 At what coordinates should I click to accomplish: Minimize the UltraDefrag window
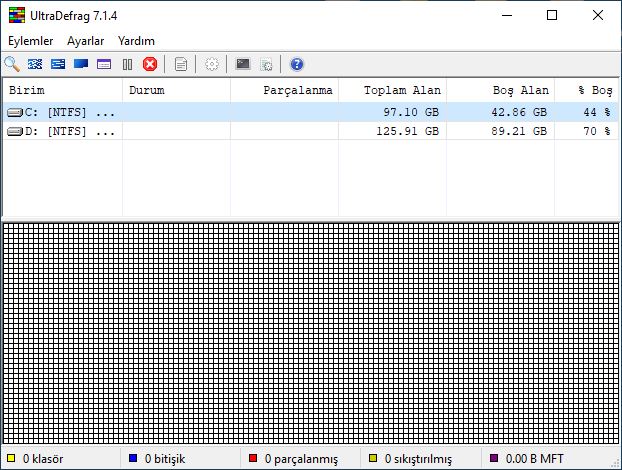coord(507,15)
